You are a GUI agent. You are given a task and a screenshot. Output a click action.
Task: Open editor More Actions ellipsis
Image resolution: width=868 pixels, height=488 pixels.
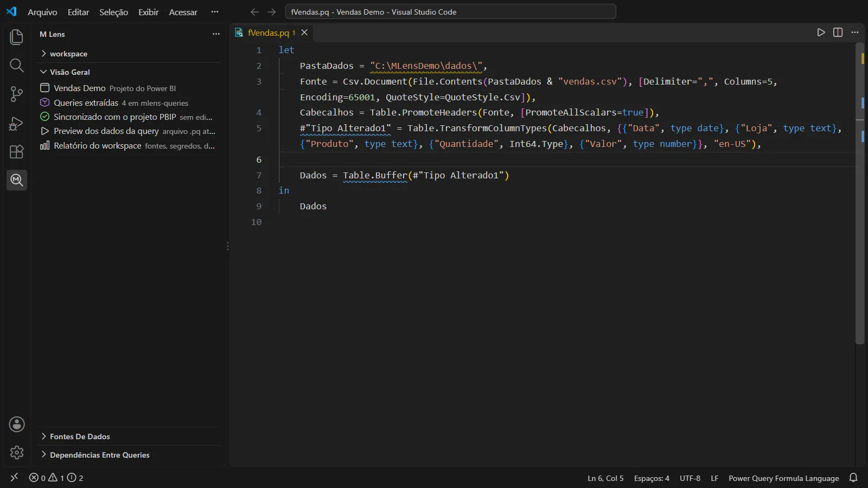coord(855,33)
